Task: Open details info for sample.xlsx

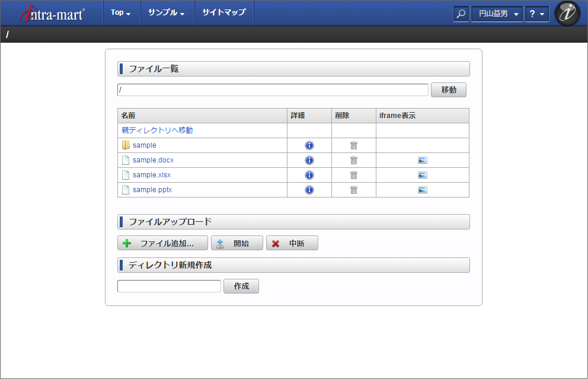Action: 309,175
